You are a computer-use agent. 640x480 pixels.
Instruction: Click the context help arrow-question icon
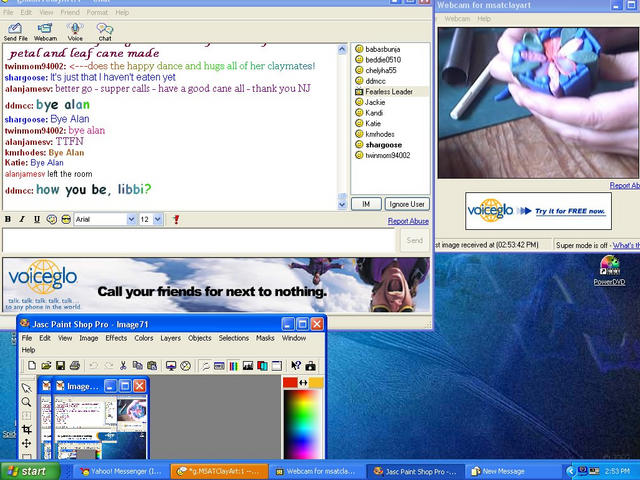(296, 366)
